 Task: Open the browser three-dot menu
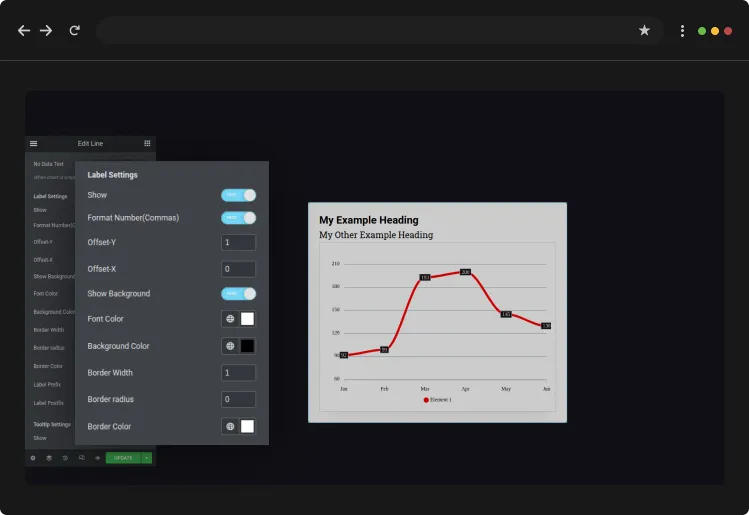coord(682,31)
